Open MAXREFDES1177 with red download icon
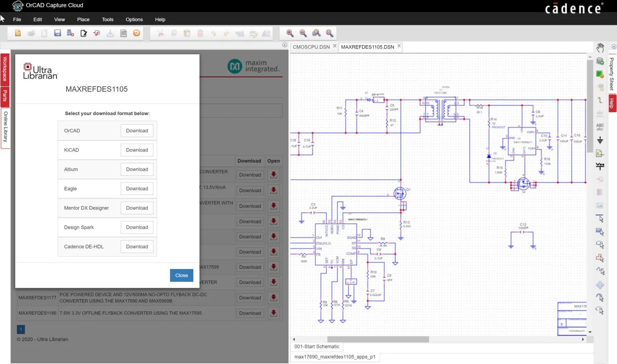Image resolution: width=617 pixels, height=364 pixels. click(x=274, y=298)
